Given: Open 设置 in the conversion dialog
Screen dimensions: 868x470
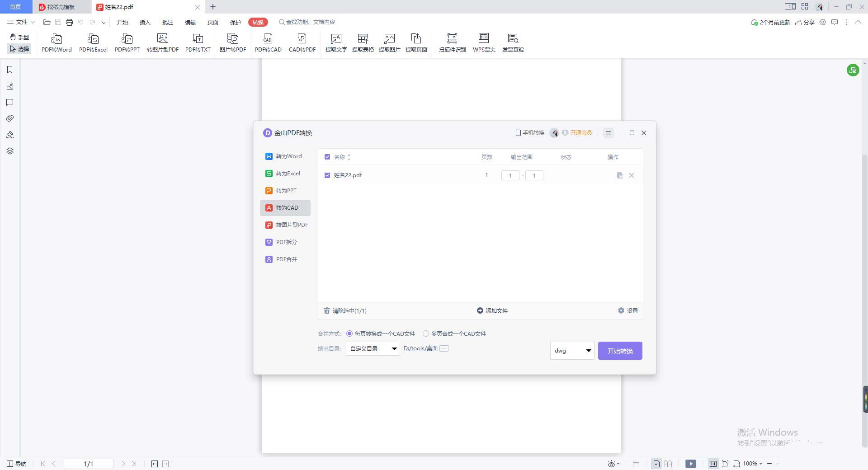Looking at the screenshot, I should (x=628, y=311).
